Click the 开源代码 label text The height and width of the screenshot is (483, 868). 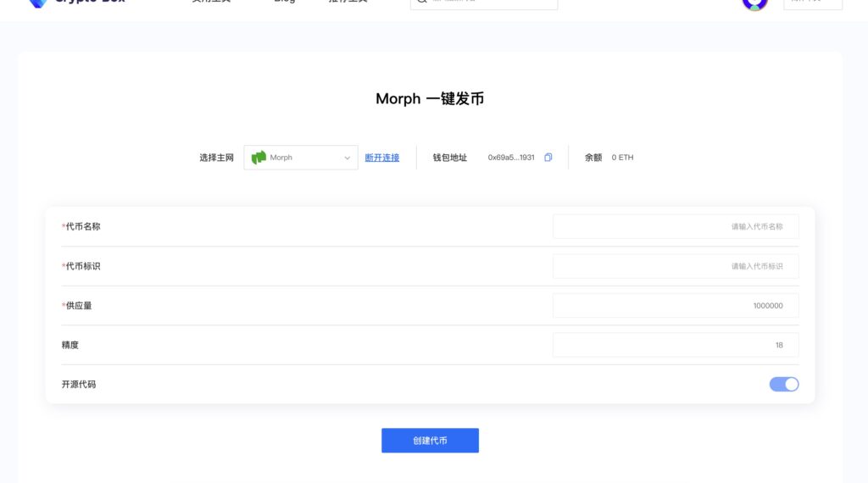pos(79,384)
